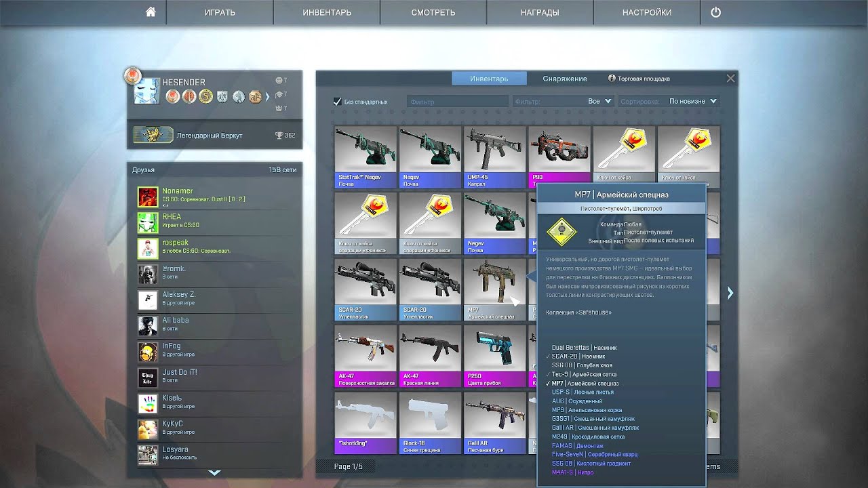Click the power quit icon
The width and height of the screenshot is (868, 488).
(x=715, y=12)
